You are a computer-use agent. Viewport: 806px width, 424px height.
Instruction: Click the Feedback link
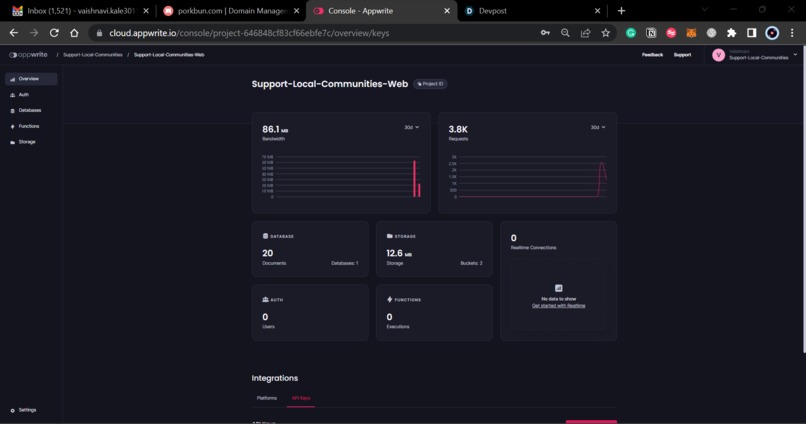652,54
